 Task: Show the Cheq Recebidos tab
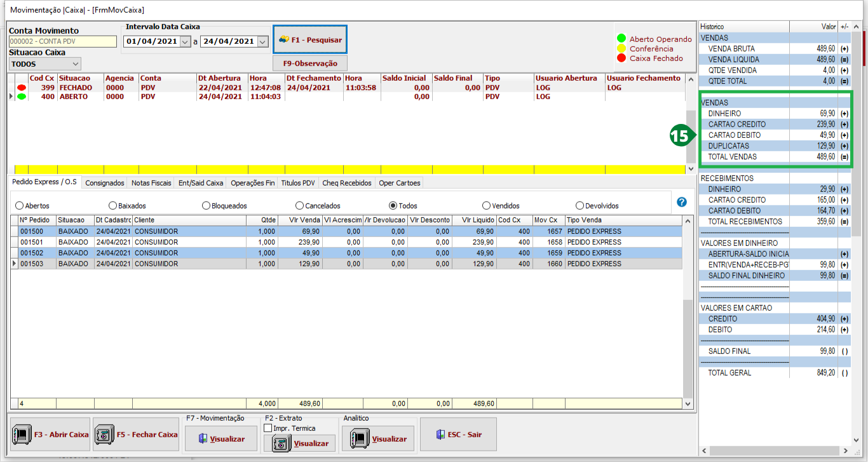coord(347,183)
